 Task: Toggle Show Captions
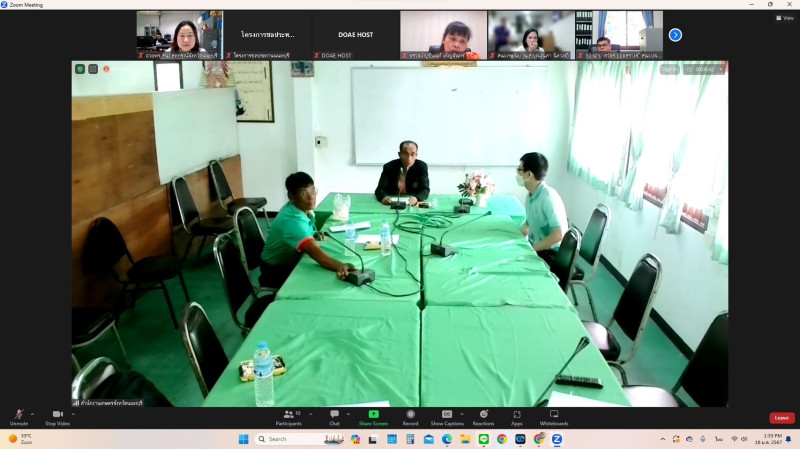[x=446, y=415]
